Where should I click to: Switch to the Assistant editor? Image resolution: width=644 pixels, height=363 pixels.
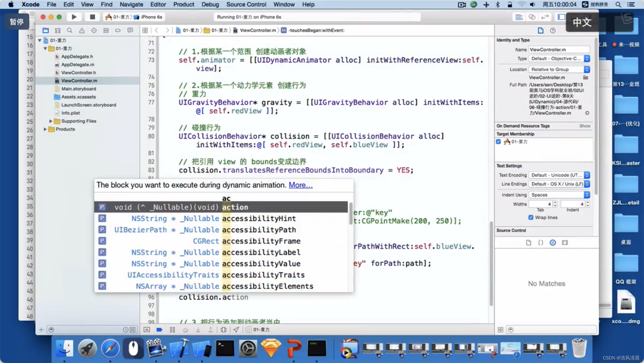(532, 17)
